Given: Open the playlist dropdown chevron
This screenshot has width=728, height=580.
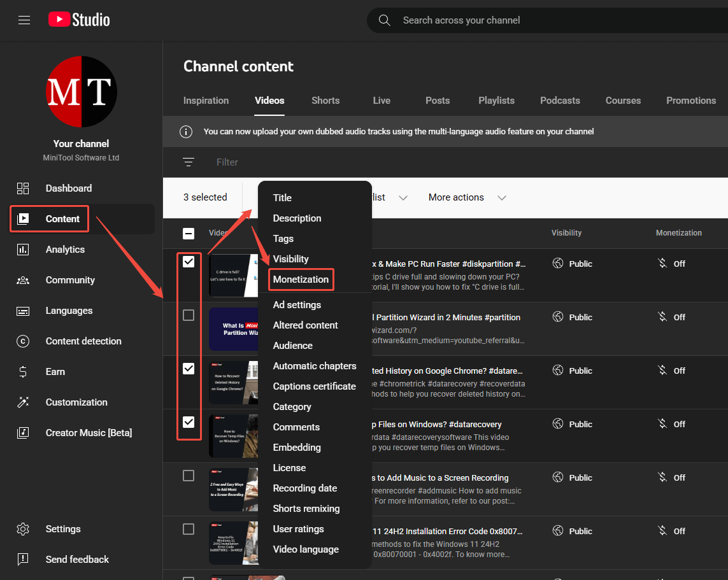Looking at the screenshot, I should (x=403, y=197).
